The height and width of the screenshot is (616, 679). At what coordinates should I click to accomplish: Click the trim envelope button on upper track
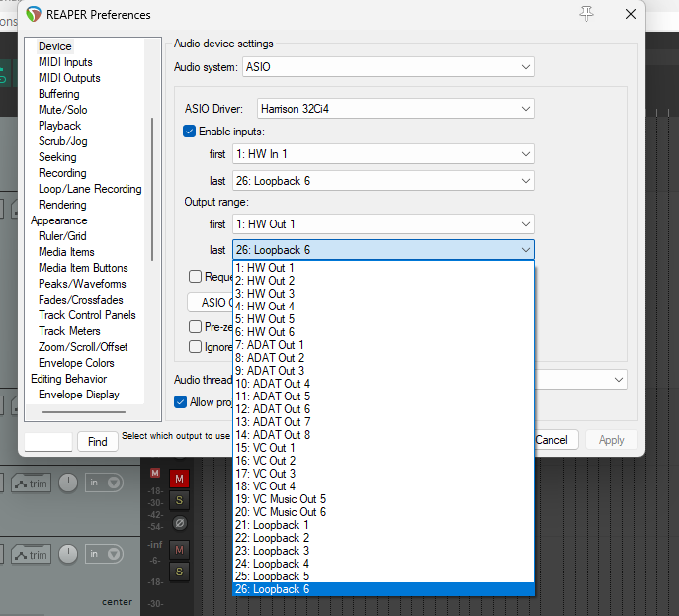[31, 483]
